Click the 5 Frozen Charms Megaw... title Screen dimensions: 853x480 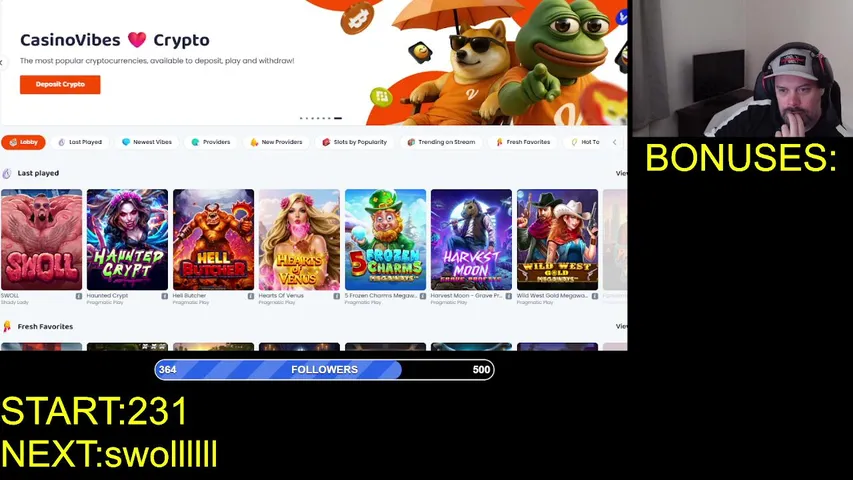[x=381, y=296]
